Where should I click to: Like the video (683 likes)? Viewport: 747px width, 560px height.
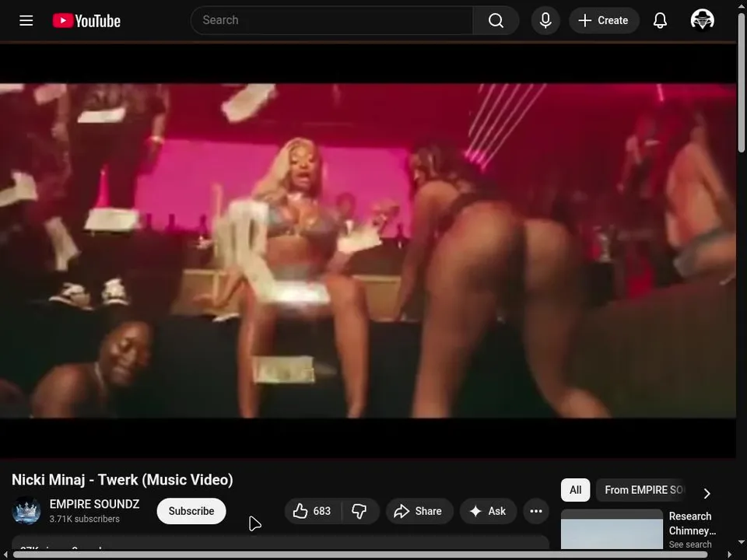[x=312, y=511]
